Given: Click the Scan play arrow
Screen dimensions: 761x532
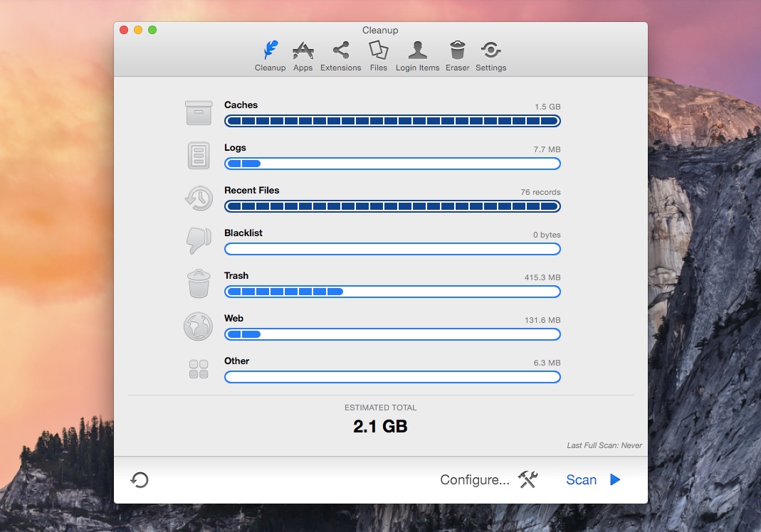Looking at the screenshot, I should [x=615, y=479].
